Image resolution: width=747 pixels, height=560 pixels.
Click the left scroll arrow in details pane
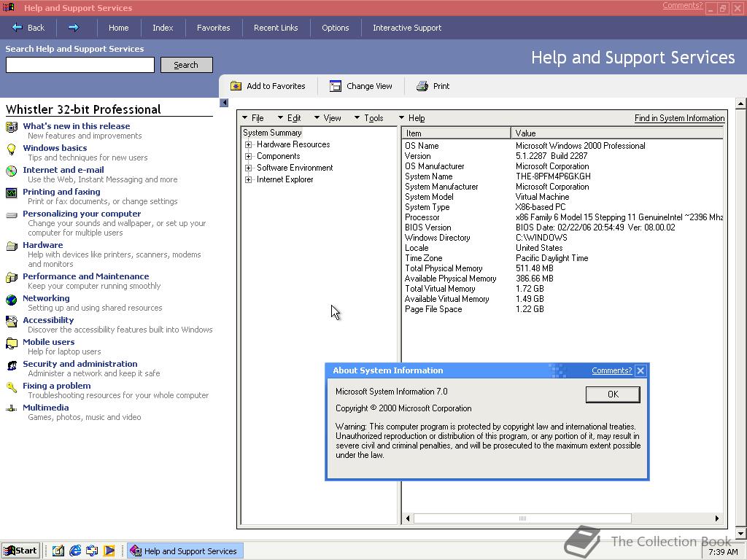(407, 518)
